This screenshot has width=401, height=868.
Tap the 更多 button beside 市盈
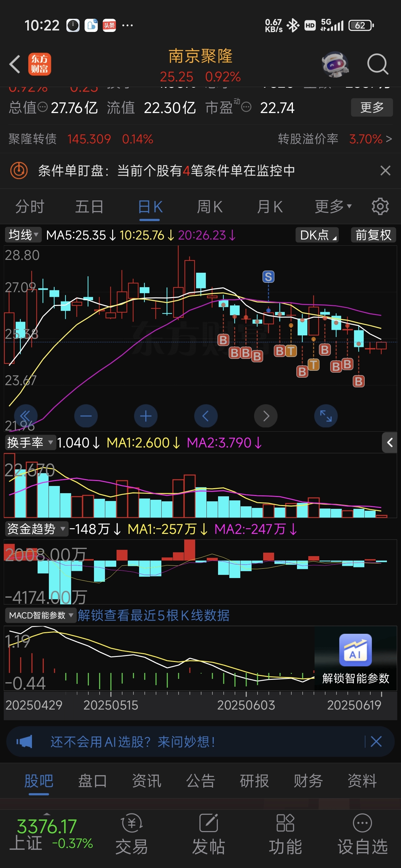372,107
